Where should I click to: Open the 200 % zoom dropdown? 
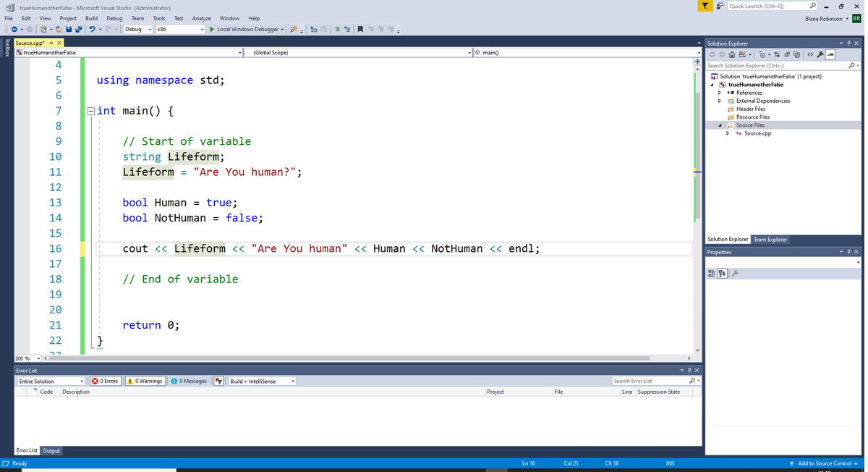coord(28,358)
